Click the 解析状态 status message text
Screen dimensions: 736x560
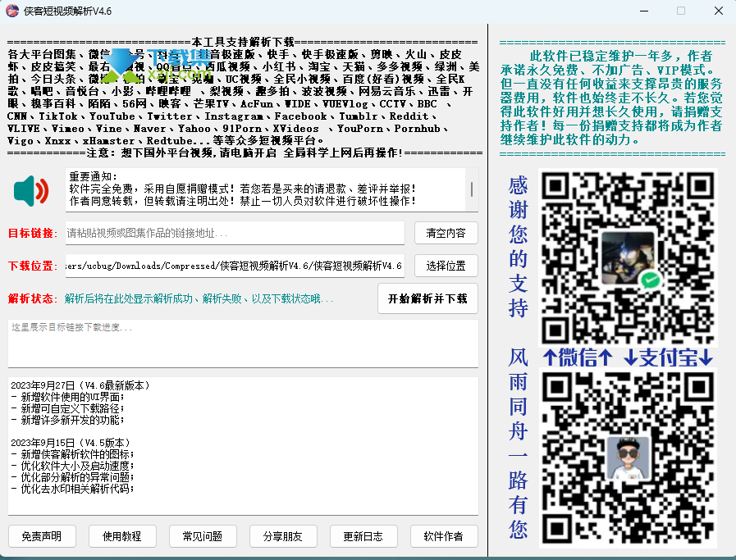point(199,298)
